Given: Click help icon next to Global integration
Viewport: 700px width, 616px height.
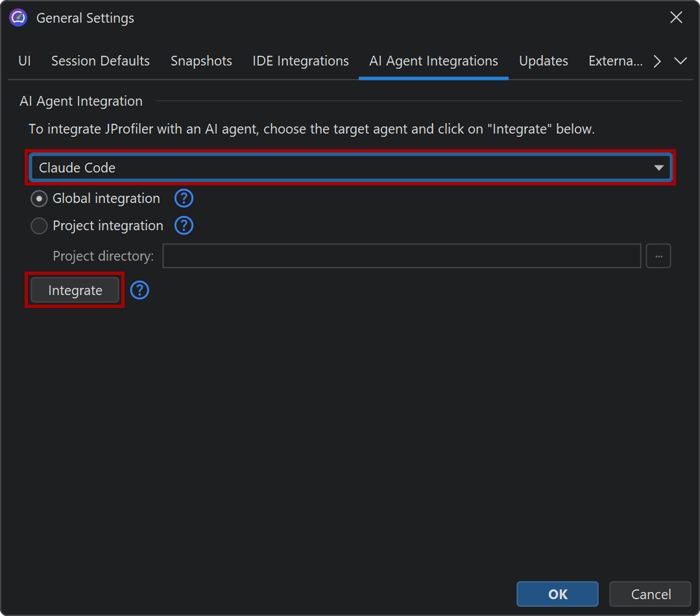Looking at the screenshot, I should (184, 198).
